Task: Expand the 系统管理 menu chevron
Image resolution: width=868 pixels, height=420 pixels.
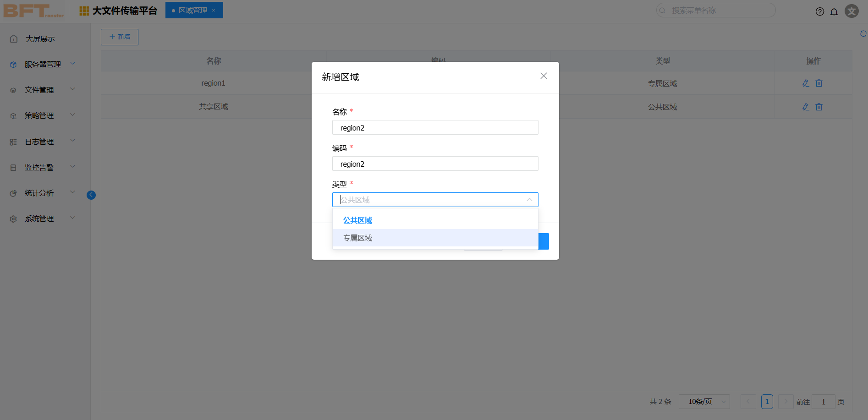Action: (72, 218)
